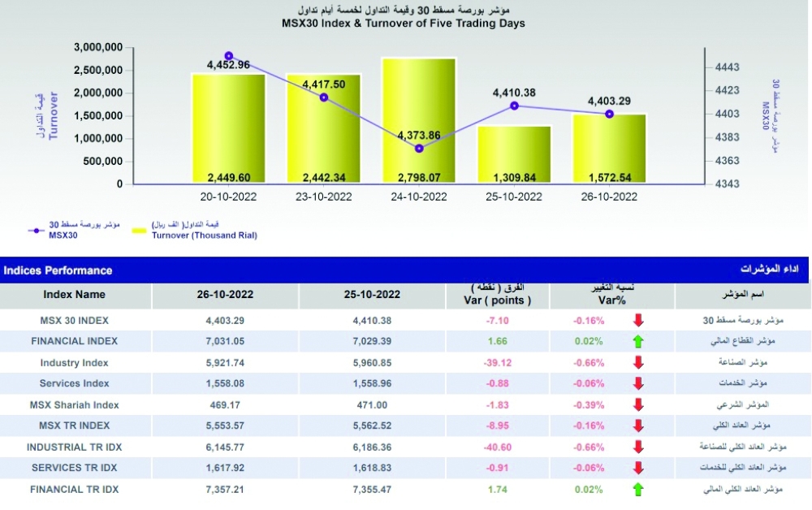Image resolution: width=812 pixels, height=510 pixels.
Task: Click the red arrow in MSX Shariah Index row
Action: click(637, 404)
